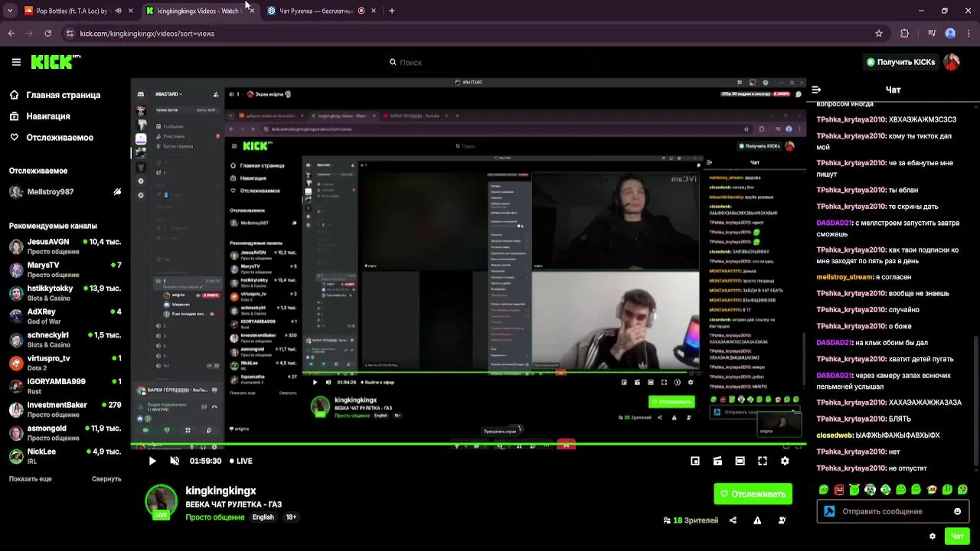
Task: Click the user-with-flag icon beside report
Action: point(782,520)
